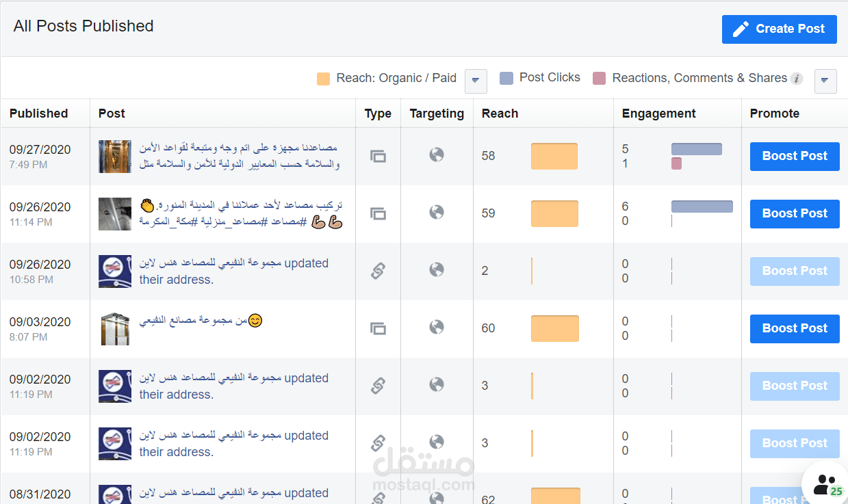Click the Engagement column header
848x504 pixels.
click(658, 114)
